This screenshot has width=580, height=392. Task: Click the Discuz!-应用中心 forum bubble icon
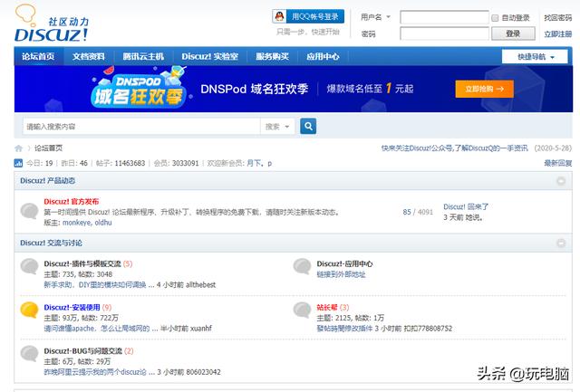tap(302, 266)
